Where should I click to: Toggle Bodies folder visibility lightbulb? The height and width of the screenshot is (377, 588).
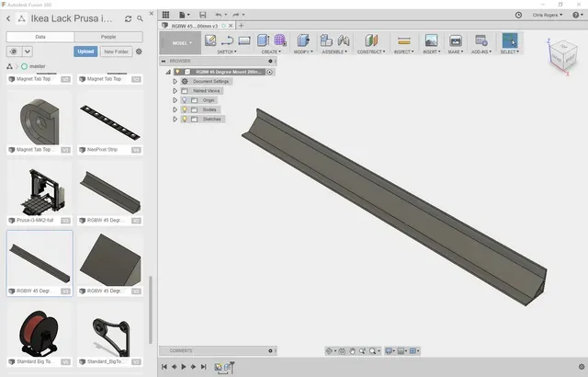click(184, 109)
